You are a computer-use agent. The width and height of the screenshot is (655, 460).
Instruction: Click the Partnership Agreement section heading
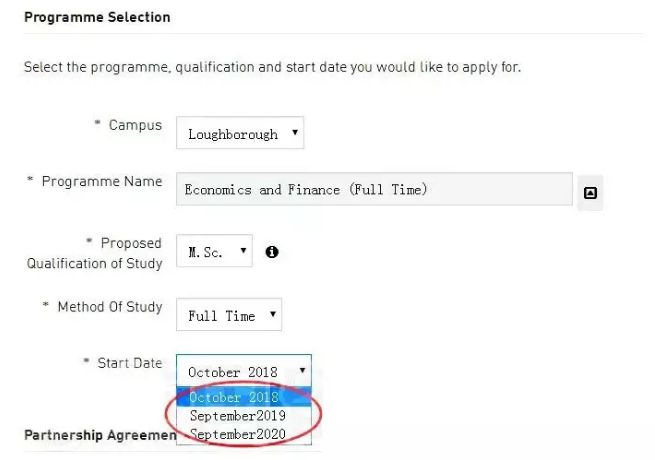[100, 435]
